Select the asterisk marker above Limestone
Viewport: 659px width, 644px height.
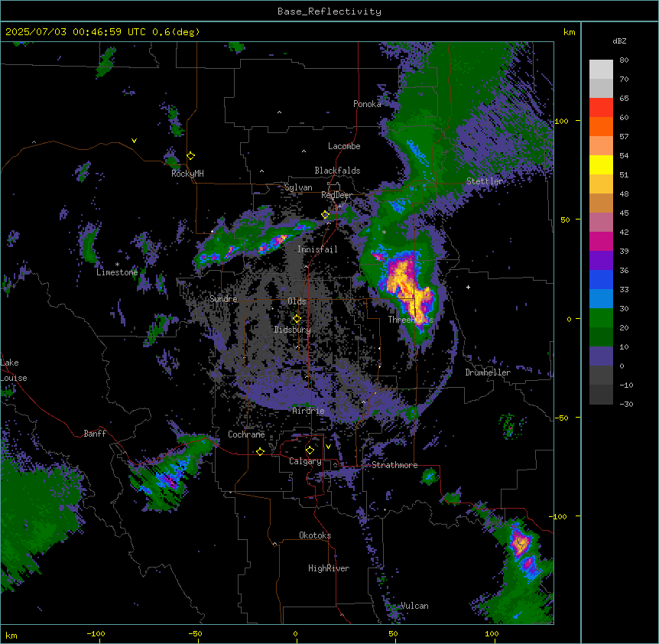point(117,265)
